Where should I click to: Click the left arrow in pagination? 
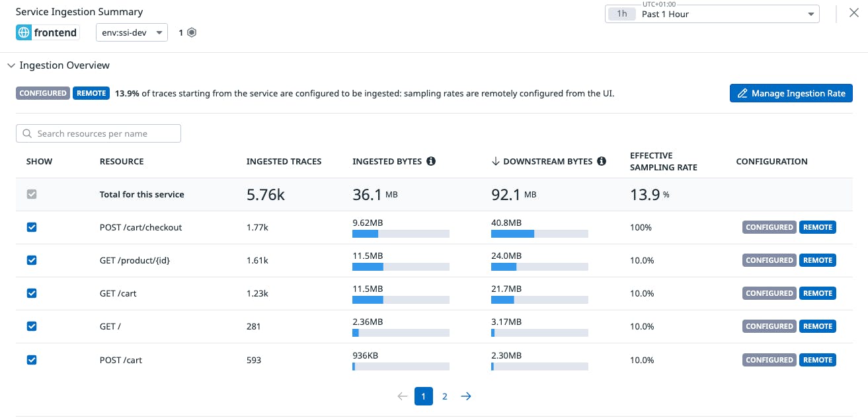(402, 396)
